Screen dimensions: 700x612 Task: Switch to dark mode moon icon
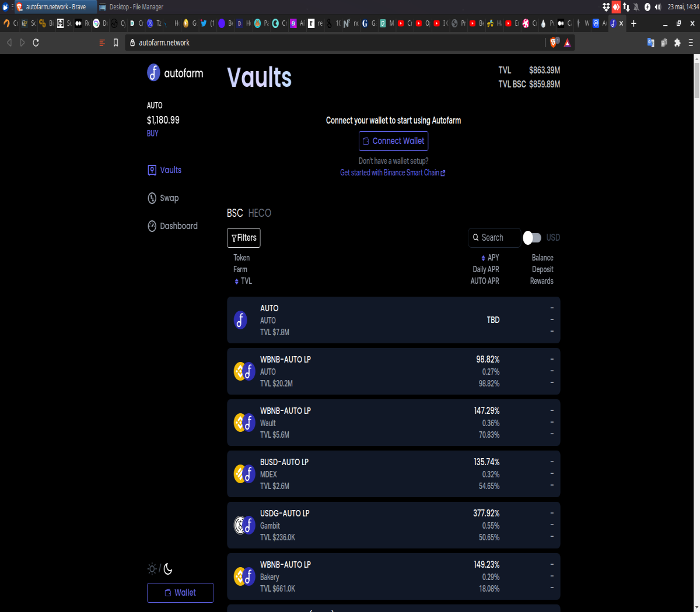click(168, 569)
